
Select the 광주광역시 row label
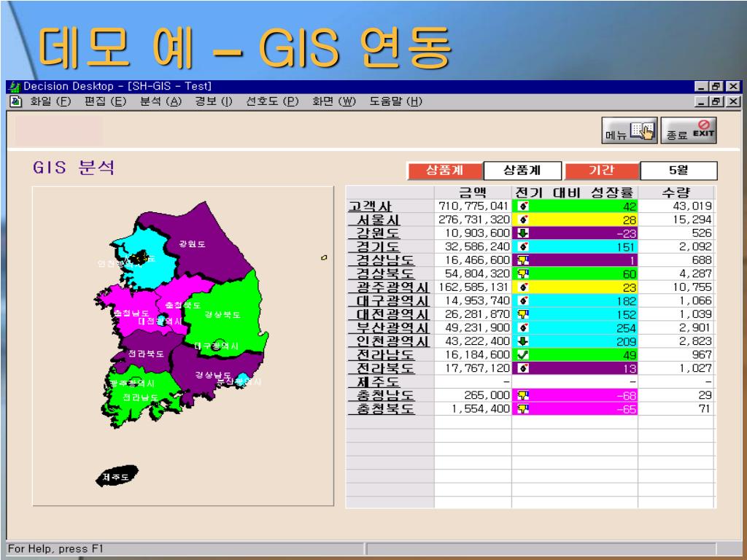pos(393,287)
